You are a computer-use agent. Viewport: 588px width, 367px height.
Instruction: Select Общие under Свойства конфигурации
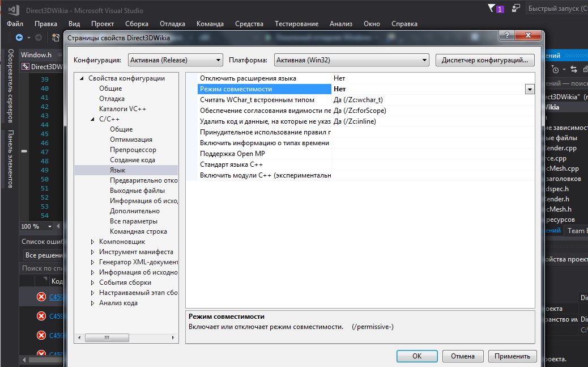pyautogui.click(x=110, y=88)
